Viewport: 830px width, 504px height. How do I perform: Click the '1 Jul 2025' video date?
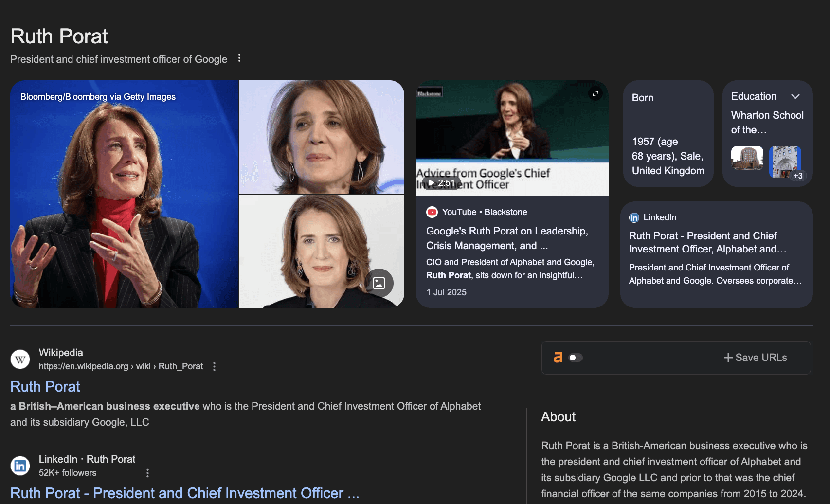[x=446, y=292]
